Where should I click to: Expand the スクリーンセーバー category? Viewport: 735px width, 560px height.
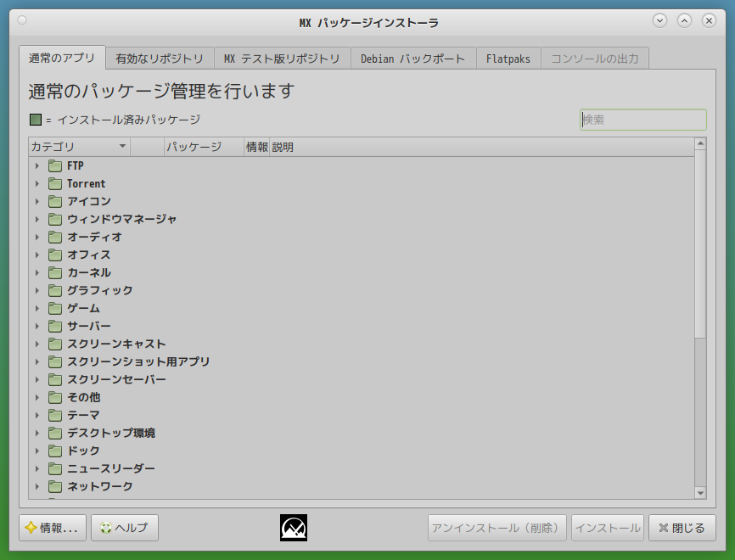pyautogui.click(x=37, y=379)
